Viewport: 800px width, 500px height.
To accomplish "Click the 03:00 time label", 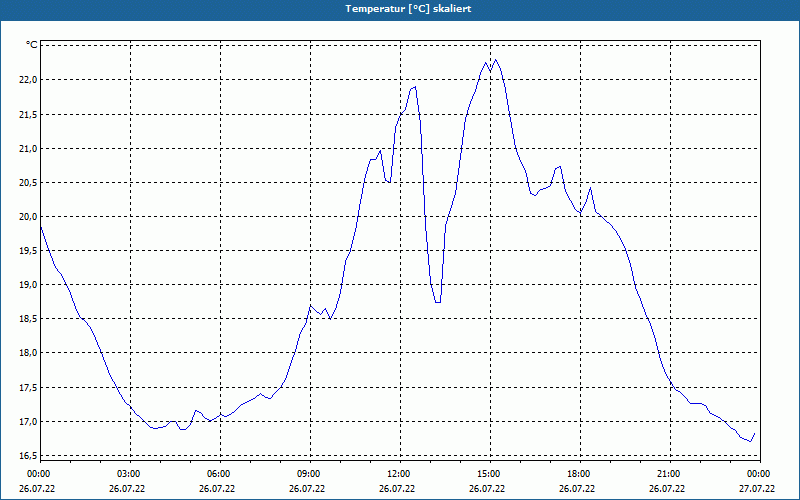I will click(x=130, y=474).
